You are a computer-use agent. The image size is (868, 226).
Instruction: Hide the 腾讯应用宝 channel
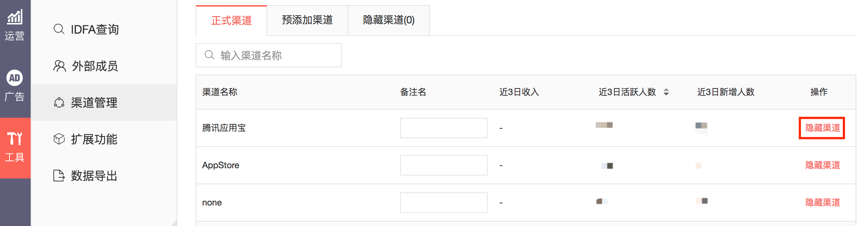coord(822,128)
